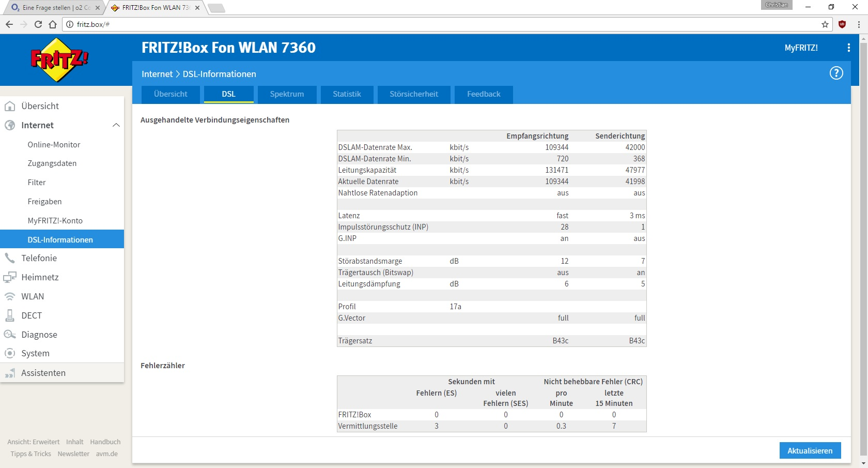Click the Störabstandsmarge row label

[x=370, y=261]
